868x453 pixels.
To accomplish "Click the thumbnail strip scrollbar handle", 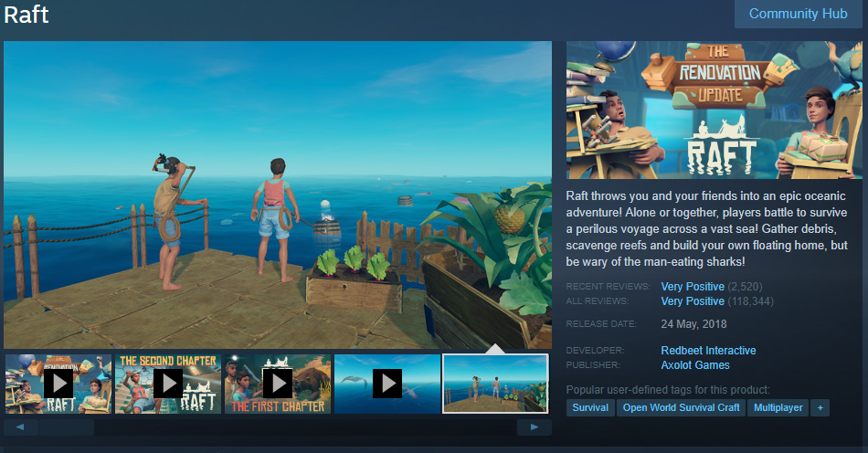I will point(66,427).
